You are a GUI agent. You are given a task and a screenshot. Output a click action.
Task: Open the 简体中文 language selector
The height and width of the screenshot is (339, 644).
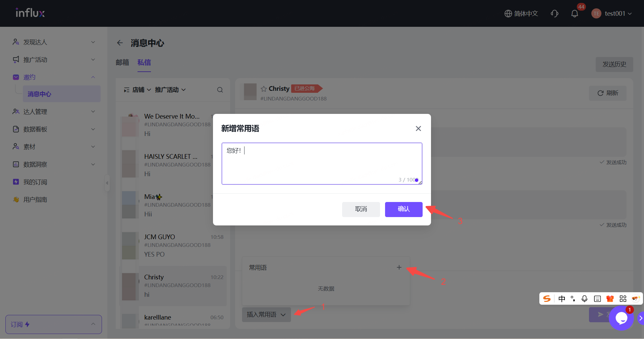coord(521,13)
